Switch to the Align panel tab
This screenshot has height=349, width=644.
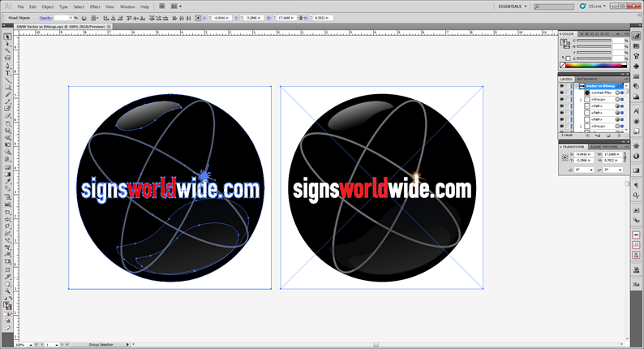pos(595,146)
